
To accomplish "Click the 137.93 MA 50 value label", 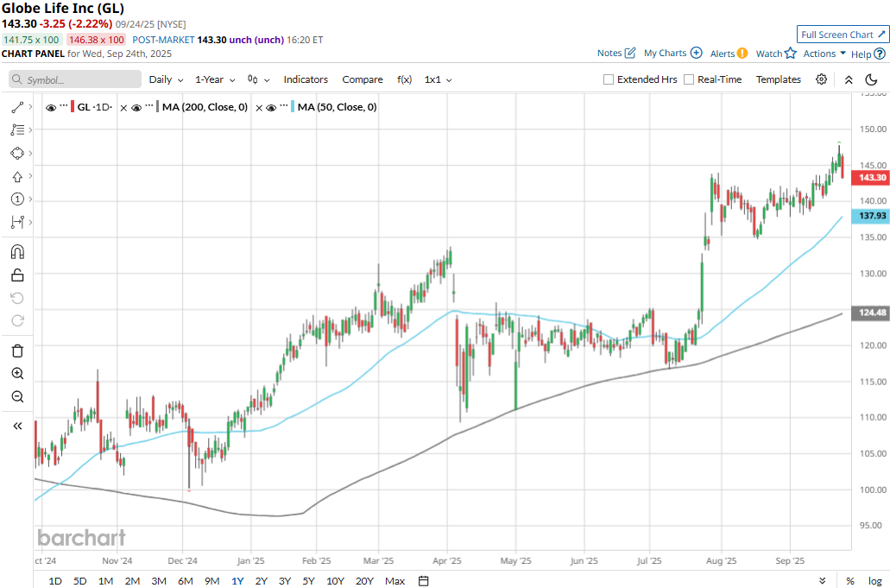I will coord(871,216).
